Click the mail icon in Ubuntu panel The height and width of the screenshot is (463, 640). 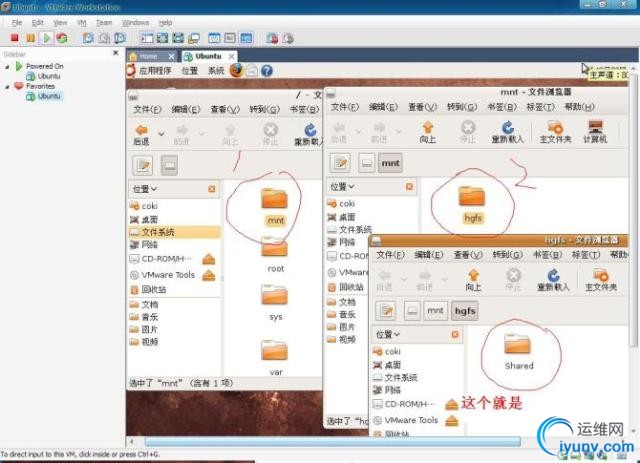pos(252,71)
